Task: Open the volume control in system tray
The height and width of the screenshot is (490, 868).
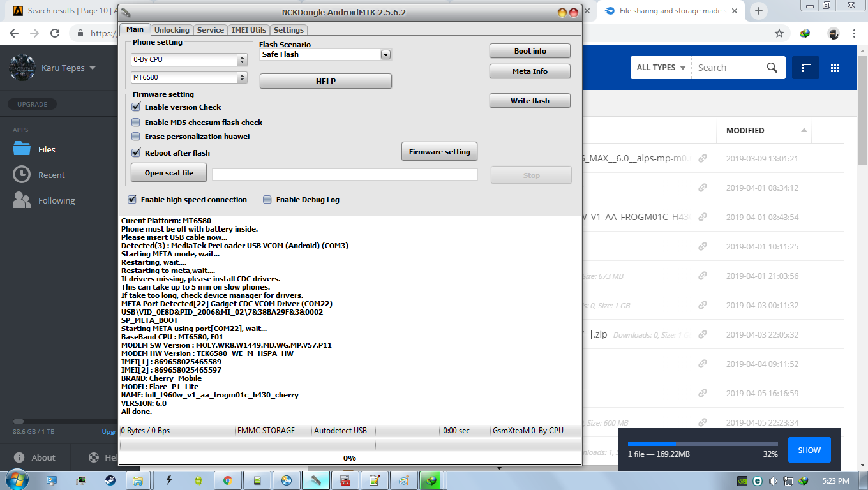Action: tap(773, 481)
